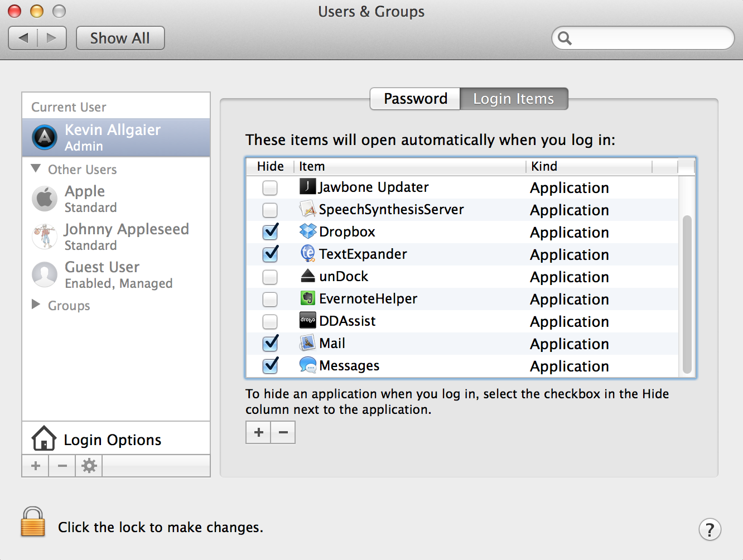Check Hide box for SpeechSynthesisServer
The height and width of the screenshot is (560, 743).
[270, 210]
